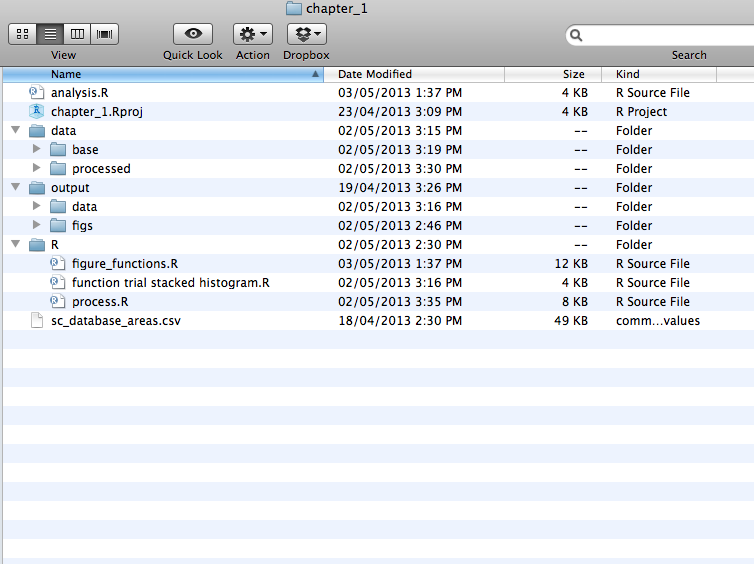Sort by Name column header
Viewport: 754px width, 564px height.
[x=163, y=75]
